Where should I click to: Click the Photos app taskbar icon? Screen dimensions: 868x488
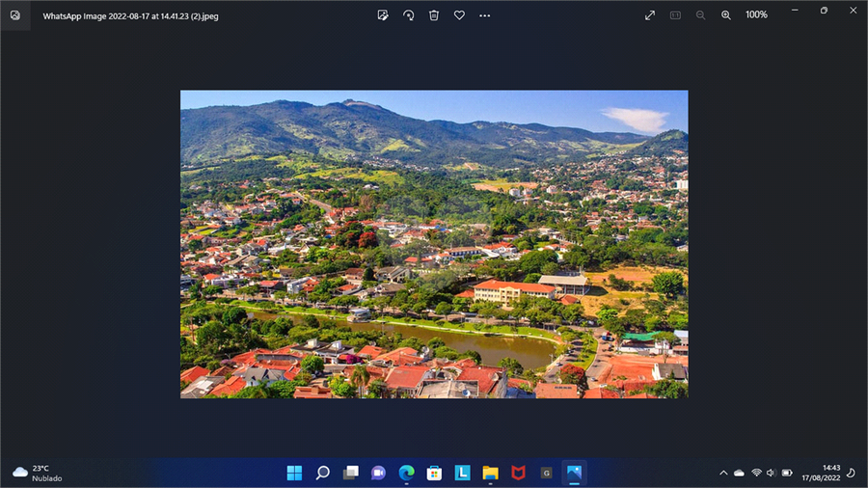(x=574, y=473)
